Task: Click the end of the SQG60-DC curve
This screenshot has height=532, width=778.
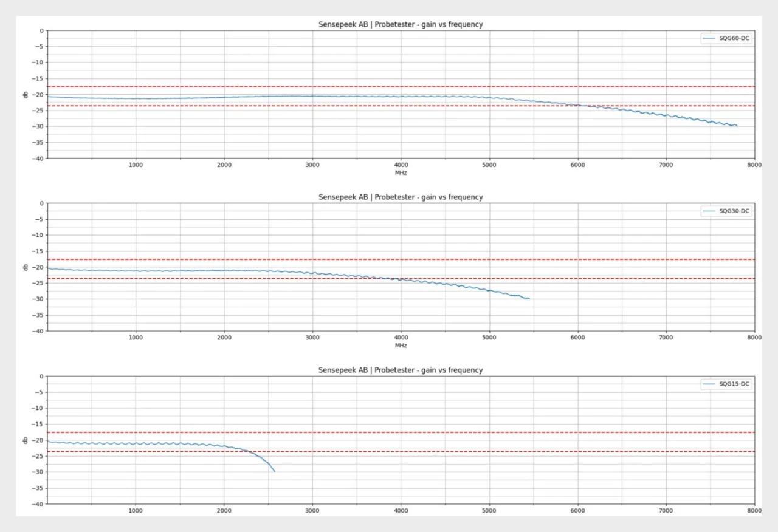Action: [x=737, y=126]
